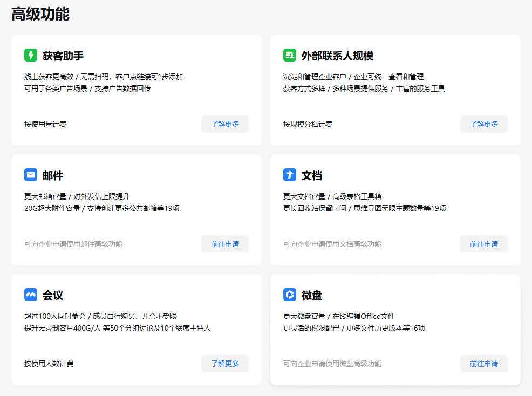
Task: Click the 会议 card title
Action: [x=53, y=295]
